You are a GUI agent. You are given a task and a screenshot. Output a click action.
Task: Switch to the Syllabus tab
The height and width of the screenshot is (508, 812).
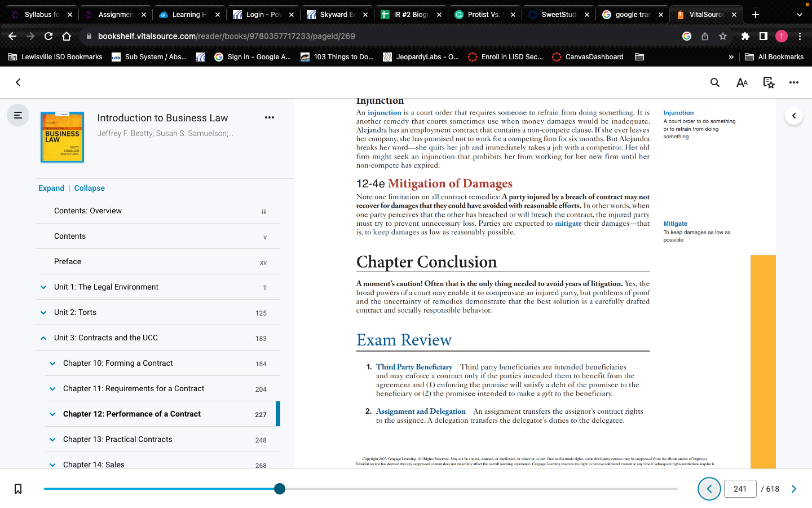pyautogui.click(x=41, y=15)
